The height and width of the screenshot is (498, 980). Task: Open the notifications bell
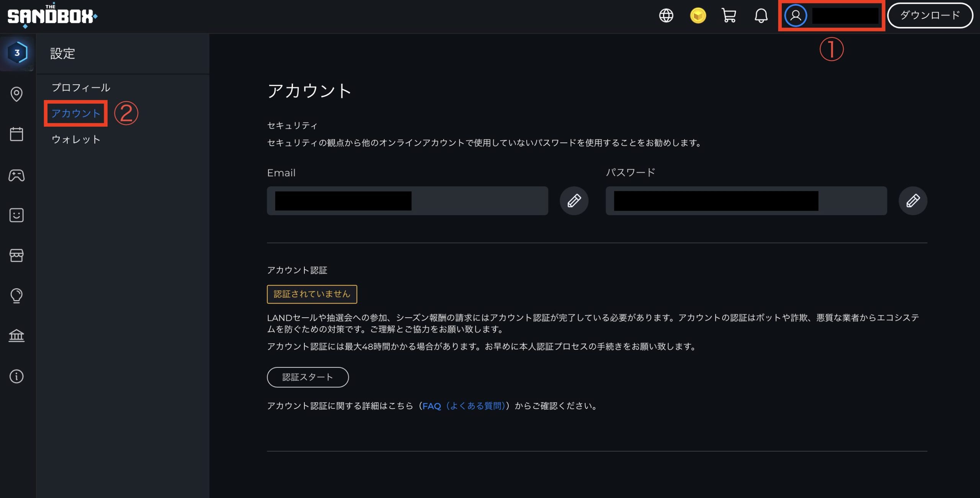pyautogui.click(x=761, y=16)
